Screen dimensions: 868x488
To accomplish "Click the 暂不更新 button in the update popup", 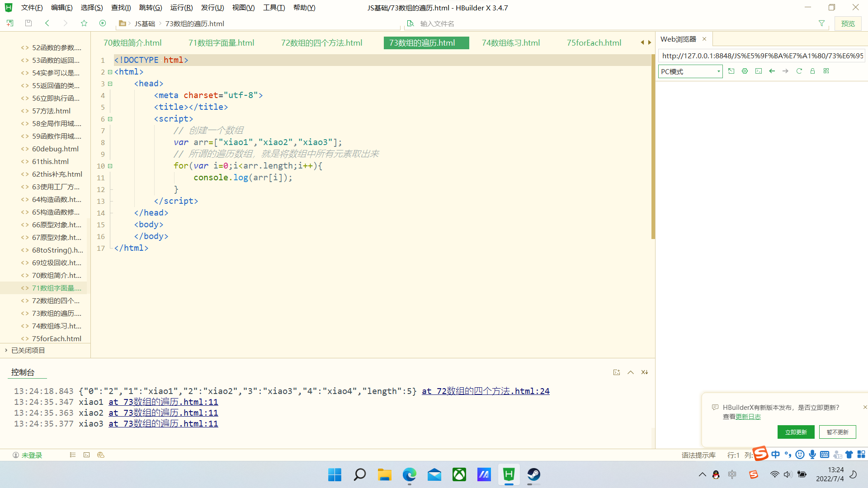I will [837, 432].
